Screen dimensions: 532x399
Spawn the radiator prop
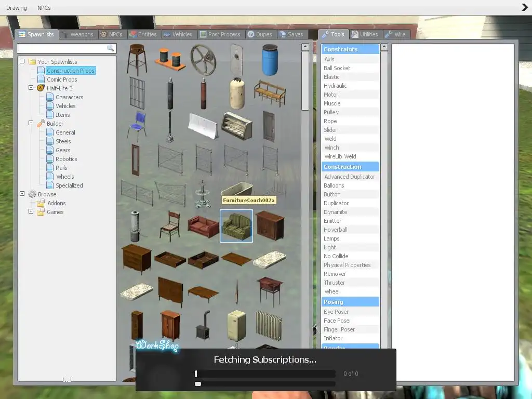point(270,326)
